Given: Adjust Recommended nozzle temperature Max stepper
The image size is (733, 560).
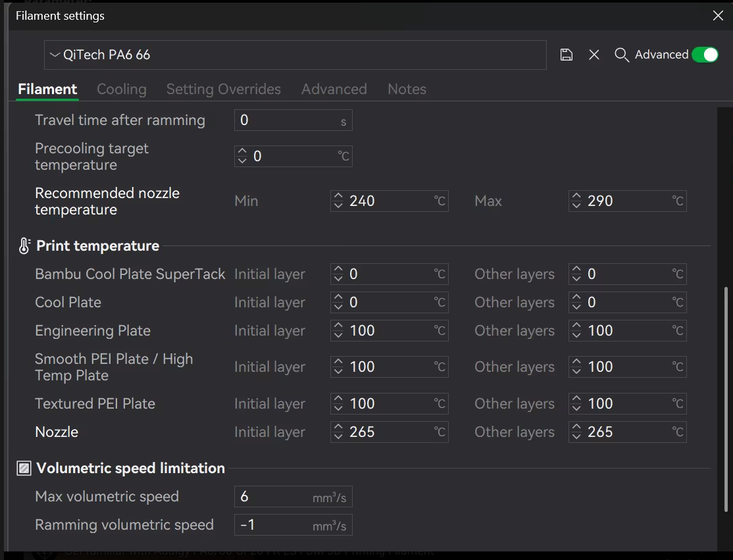Looking at the screenshot, I should (x=576, y=201).
